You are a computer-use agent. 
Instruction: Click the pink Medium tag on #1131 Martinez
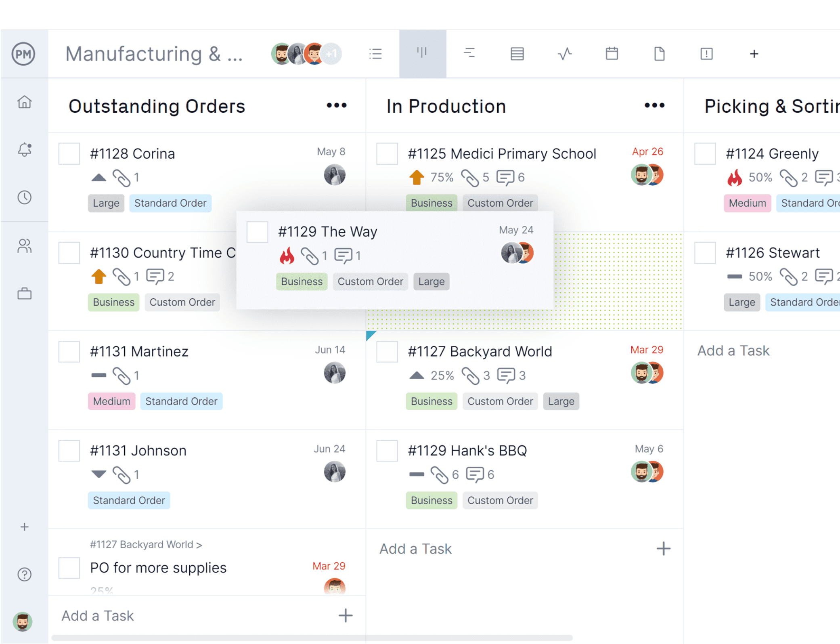click(111, 401)
